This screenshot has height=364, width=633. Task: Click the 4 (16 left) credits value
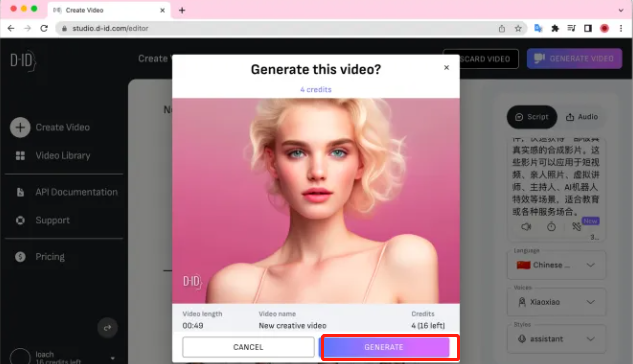428,326
